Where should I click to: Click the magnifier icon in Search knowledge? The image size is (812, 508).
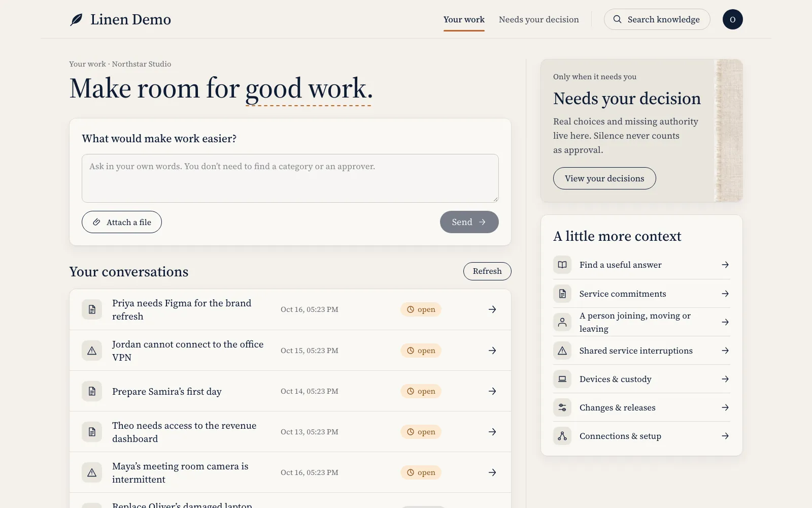click(617, 19)
